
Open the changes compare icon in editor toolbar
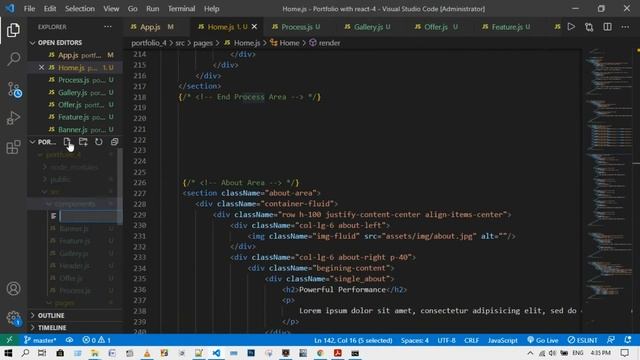589,27
